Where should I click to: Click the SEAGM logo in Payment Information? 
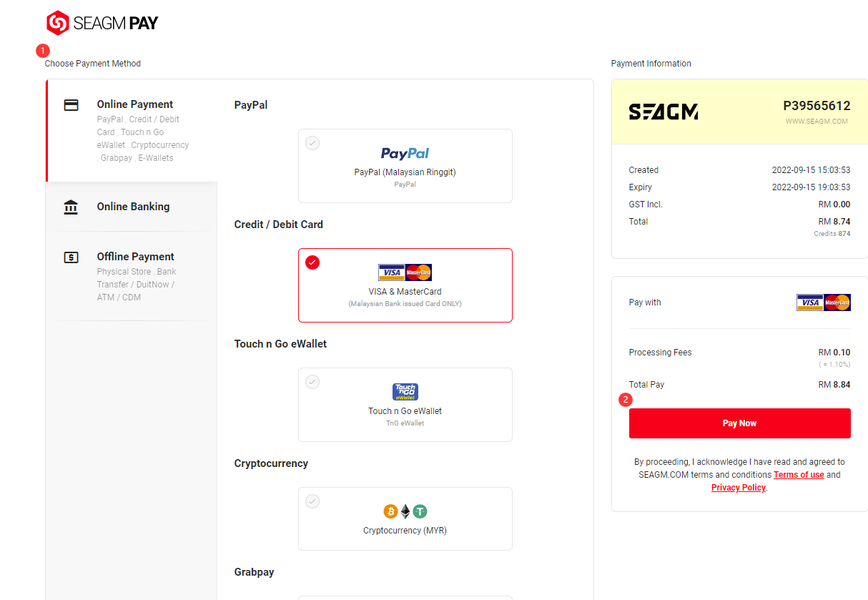click(x=664, y=112)
